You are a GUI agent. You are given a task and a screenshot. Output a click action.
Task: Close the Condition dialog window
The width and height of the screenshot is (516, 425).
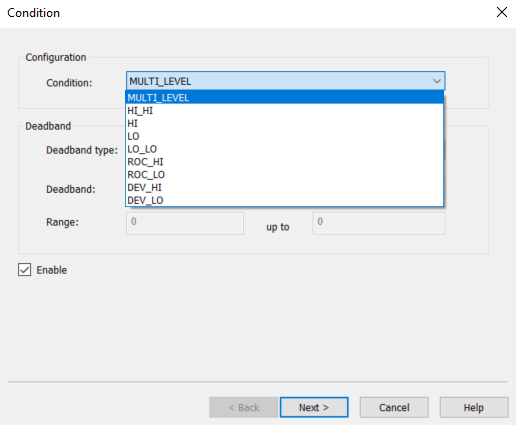click(502, 13)
